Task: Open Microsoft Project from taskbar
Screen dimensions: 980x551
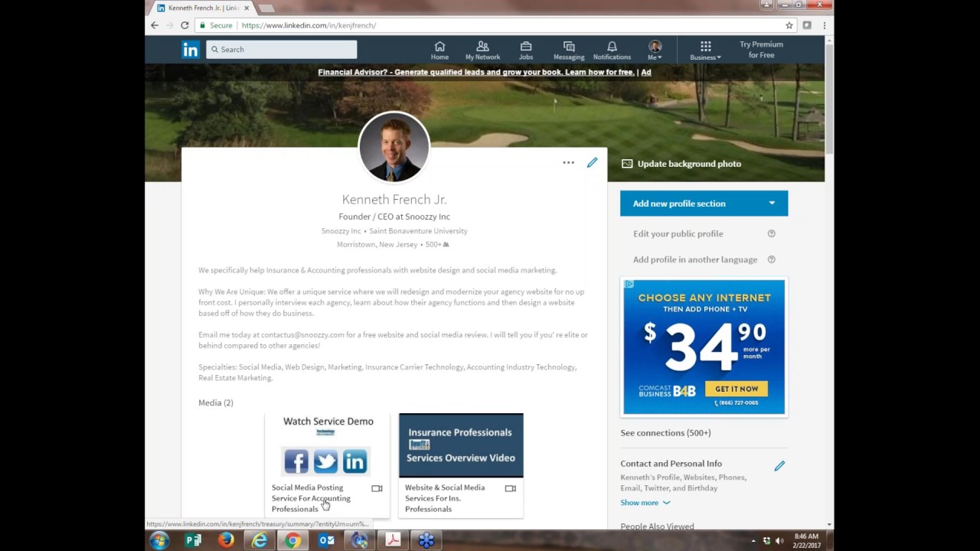Action: click(193, 540)
